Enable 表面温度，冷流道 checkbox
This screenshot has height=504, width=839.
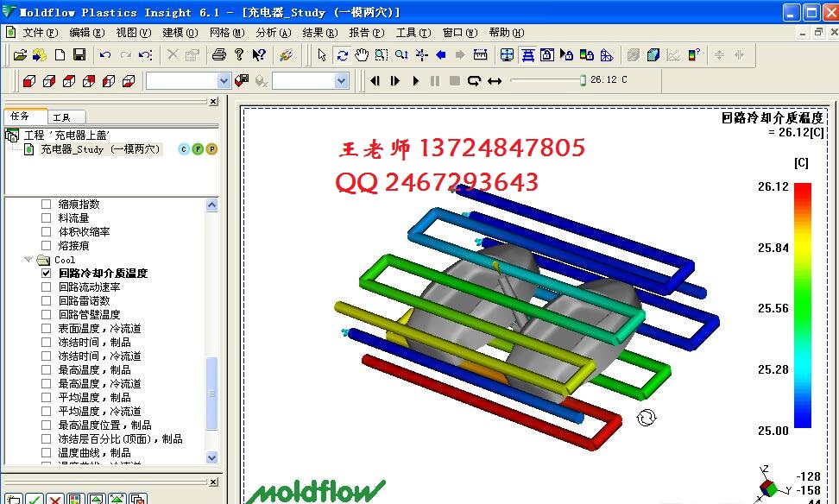click(x=46, y=329)
